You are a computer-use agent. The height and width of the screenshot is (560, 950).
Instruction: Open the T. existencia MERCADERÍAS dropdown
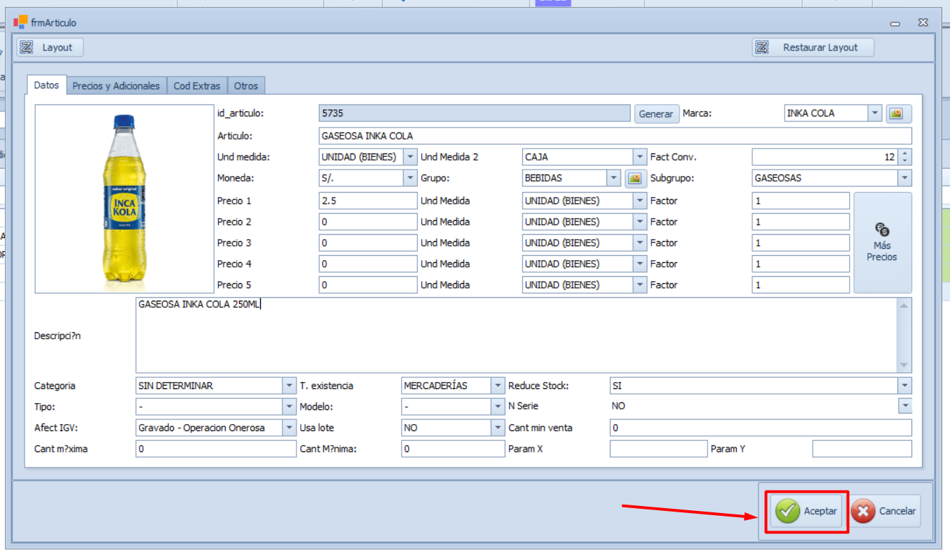[498, 385]
